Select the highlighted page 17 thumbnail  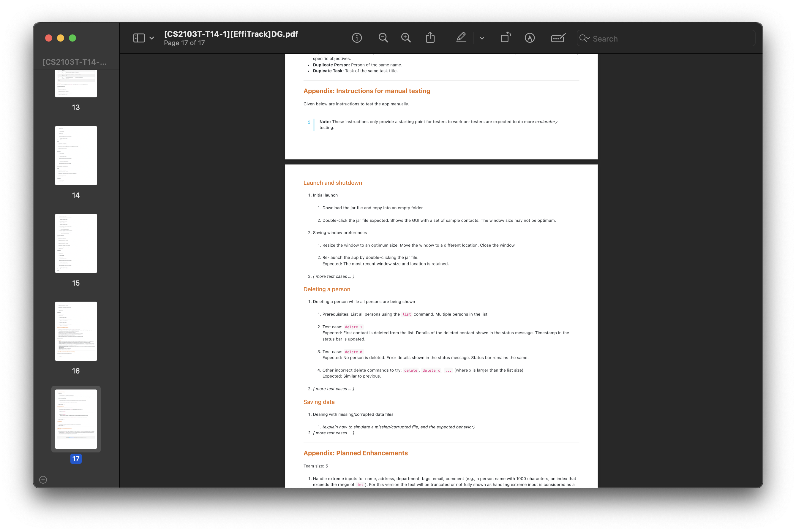(76, 419)
